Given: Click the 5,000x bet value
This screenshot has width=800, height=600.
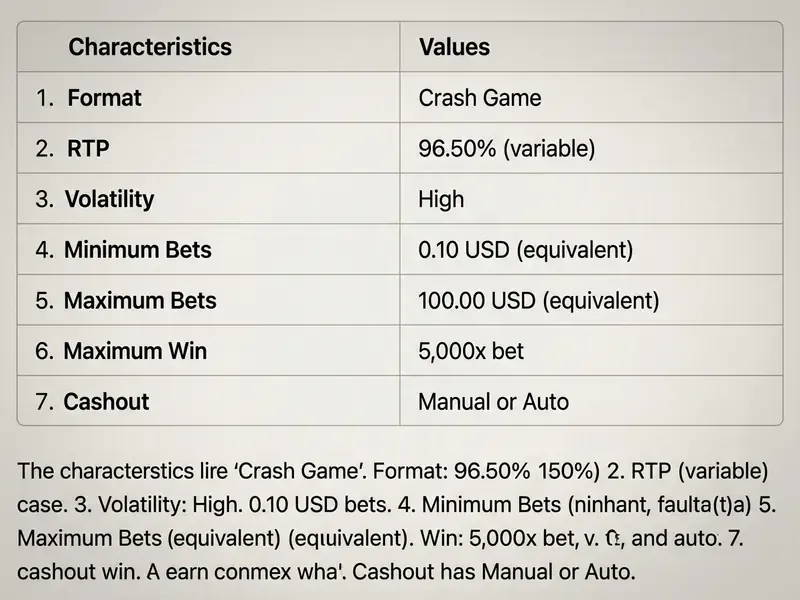Looking at the screenshot, I should tap(471, 351).
